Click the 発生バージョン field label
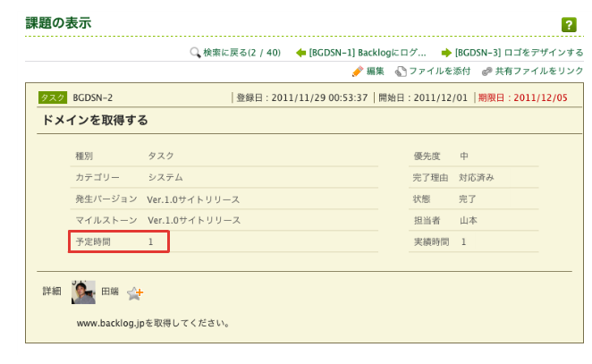 (106, 199)
